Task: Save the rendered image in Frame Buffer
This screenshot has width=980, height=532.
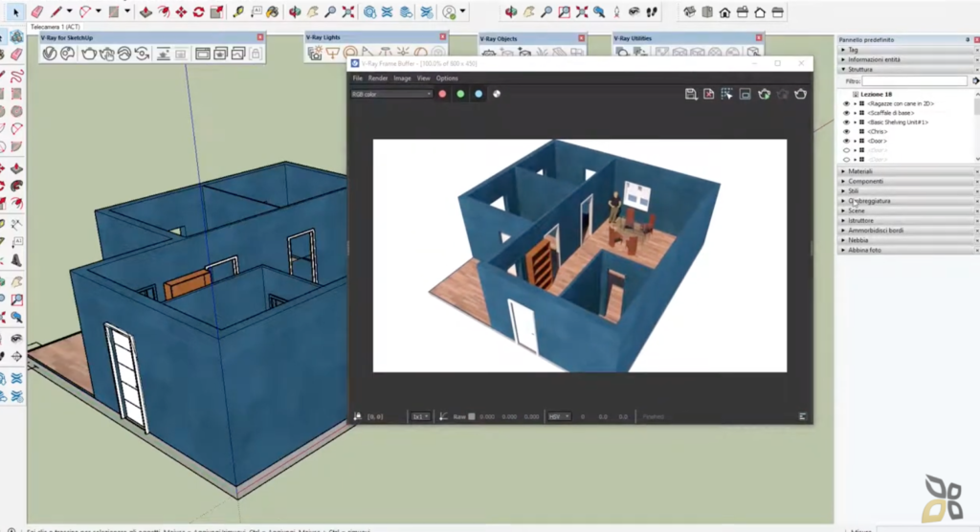Action: (x=691, y=94)
